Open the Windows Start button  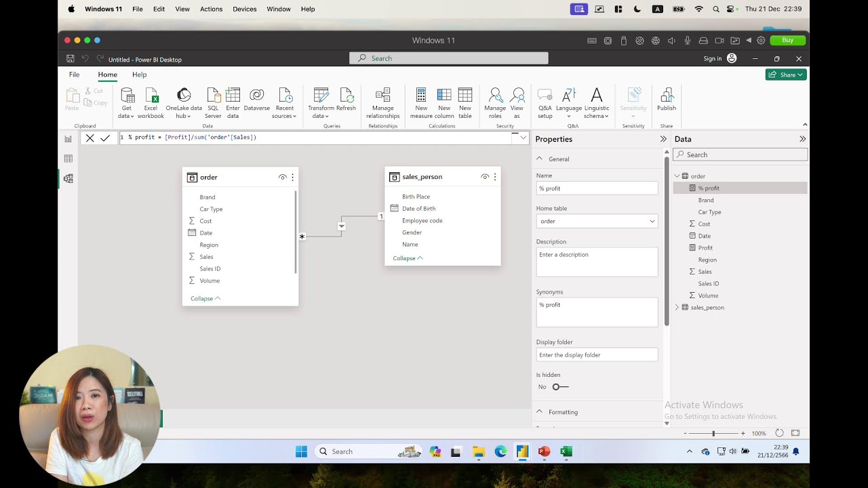[301, 451]
